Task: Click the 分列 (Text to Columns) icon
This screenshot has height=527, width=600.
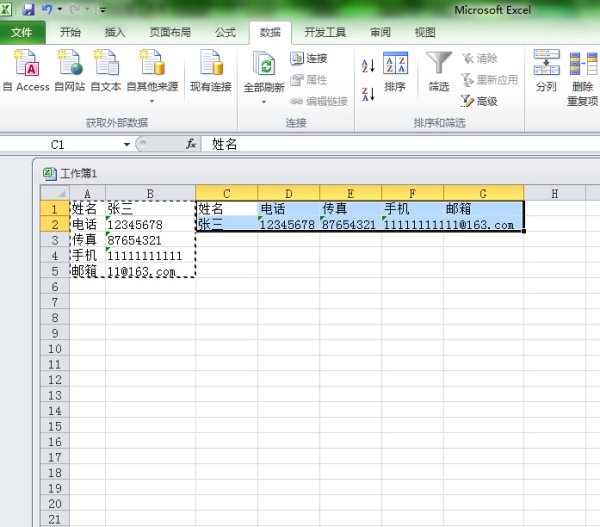Action: point(546,70)
